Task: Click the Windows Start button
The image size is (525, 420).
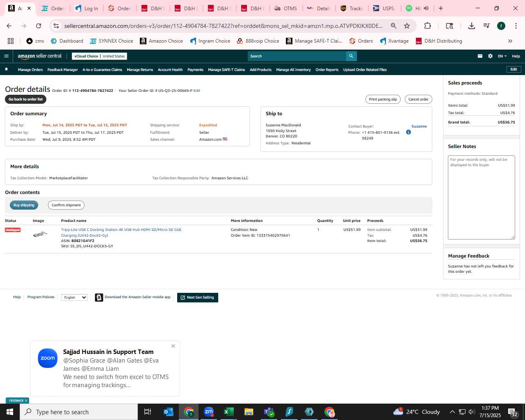Action: (x=10, y=412)
